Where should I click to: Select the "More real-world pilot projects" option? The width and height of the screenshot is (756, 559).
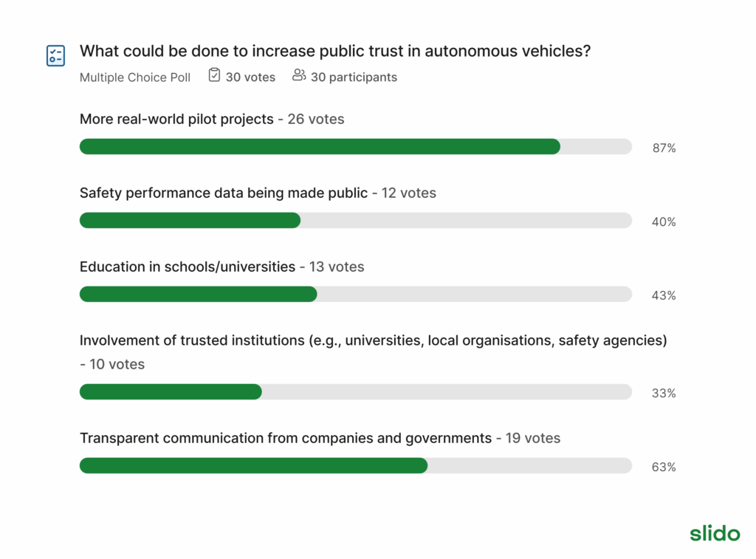[176, 119]
